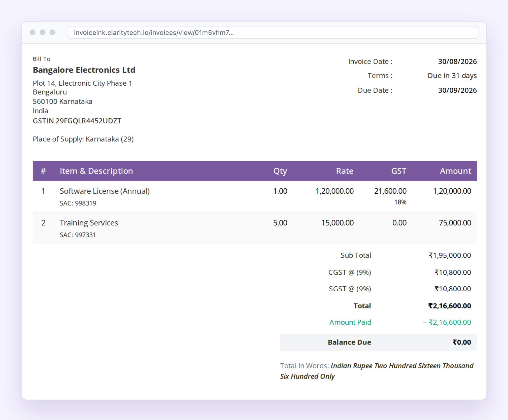The width and height of the screenshot is (508, 420).
Task: Click the Rate column header
Action: click(x=345, y=171)
